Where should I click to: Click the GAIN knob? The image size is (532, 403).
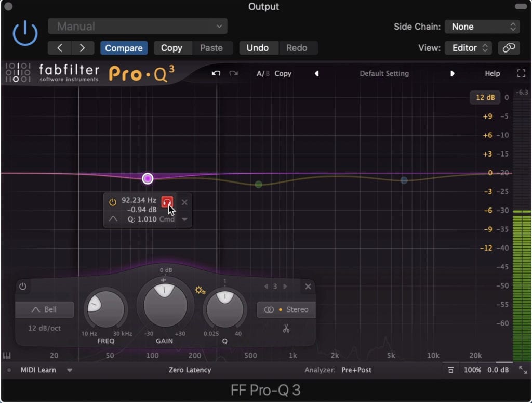coord(165,305)
